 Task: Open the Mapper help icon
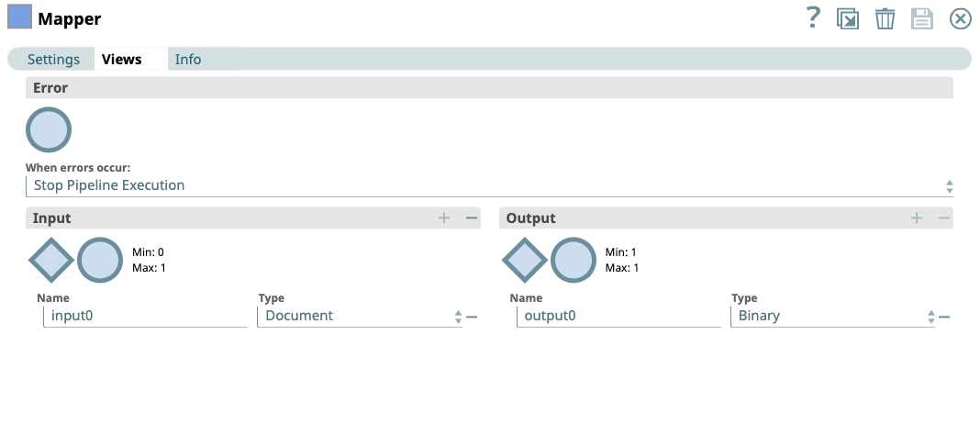(812, 17)
